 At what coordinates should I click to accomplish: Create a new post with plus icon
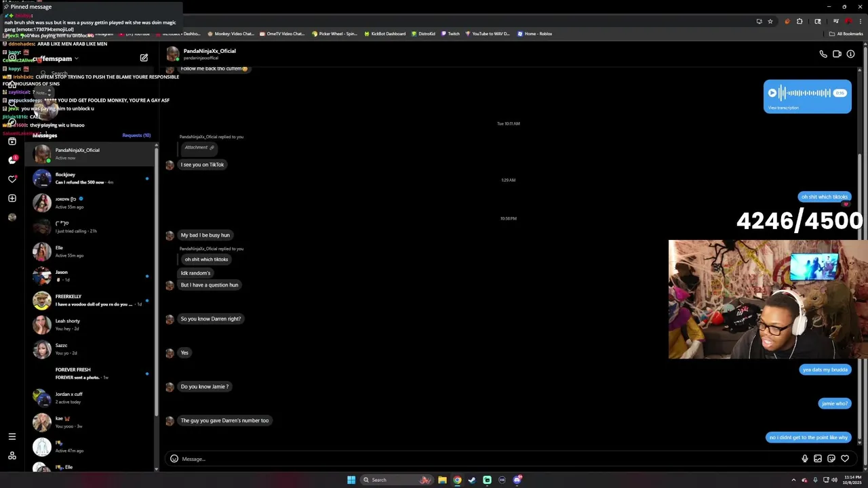tap(12, 198)
